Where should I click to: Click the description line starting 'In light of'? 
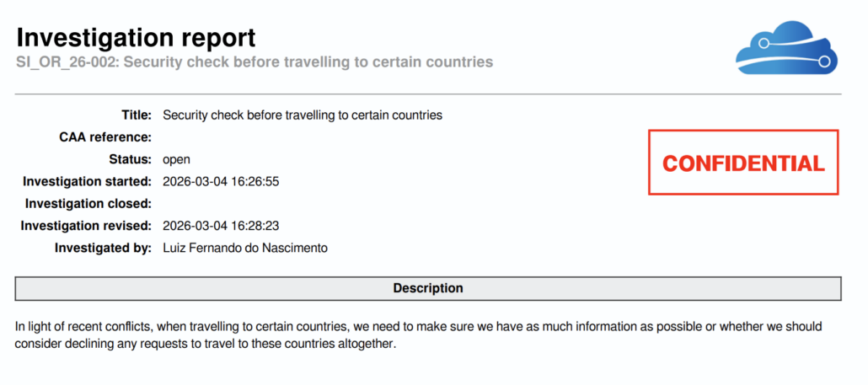pos(418,326)
